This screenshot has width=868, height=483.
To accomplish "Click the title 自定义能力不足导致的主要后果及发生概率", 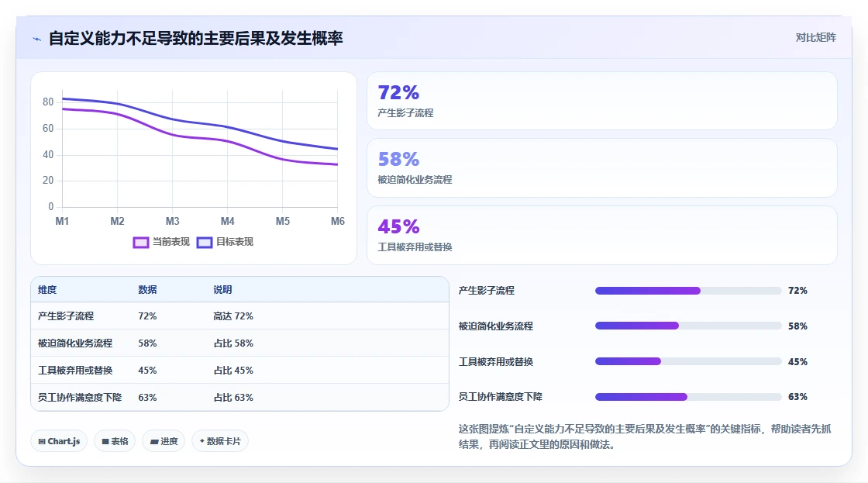I will point(196,38).
